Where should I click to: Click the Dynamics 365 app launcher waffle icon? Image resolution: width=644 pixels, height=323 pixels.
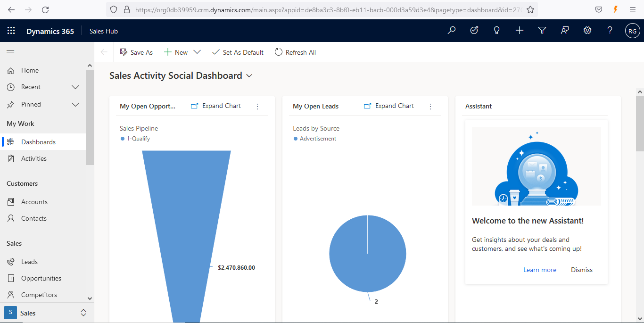point(11,30)
